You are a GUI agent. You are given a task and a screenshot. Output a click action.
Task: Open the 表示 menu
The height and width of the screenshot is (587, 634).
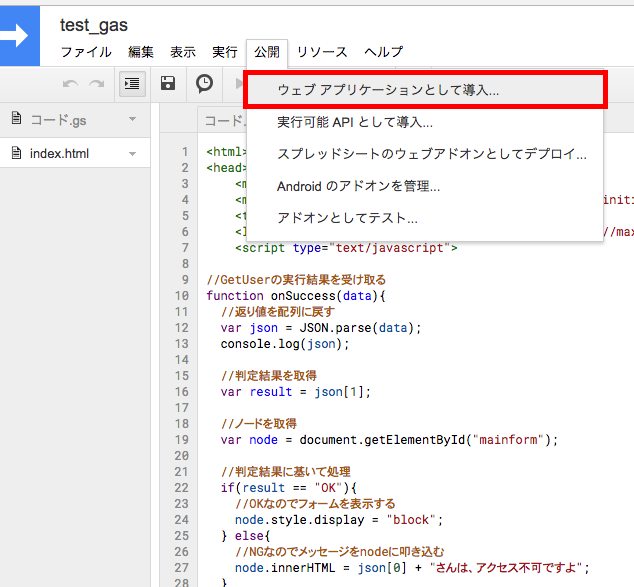183,52
